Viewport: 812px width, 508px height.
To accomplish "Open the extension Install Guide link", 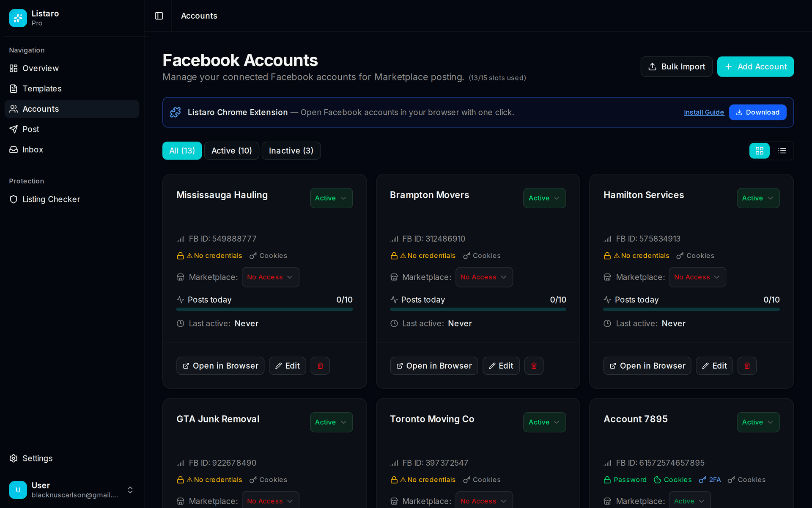I will point(703,112).
